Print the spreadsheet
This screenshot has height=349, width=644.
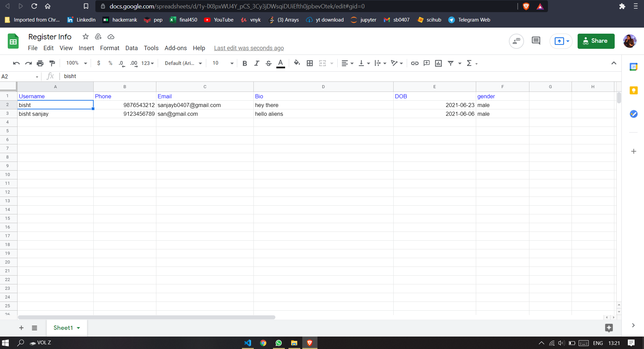[x=40, y=63]
